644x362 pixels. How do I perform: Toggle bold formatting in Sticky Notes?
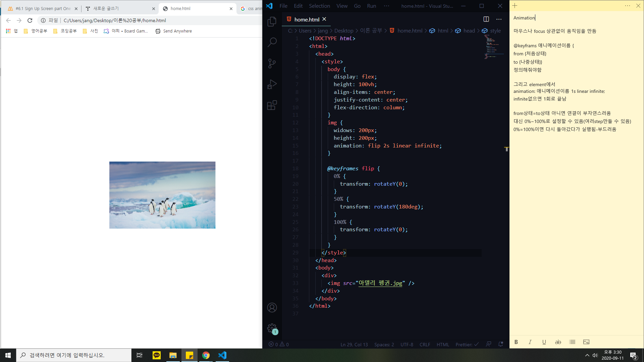point(516,342)
